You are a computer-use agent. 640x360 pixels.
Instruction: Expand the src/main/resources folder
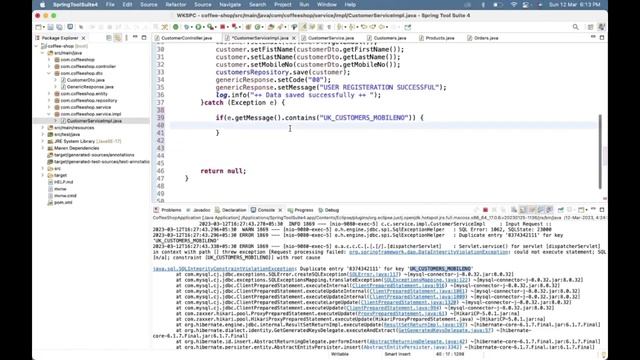(43, 127)
